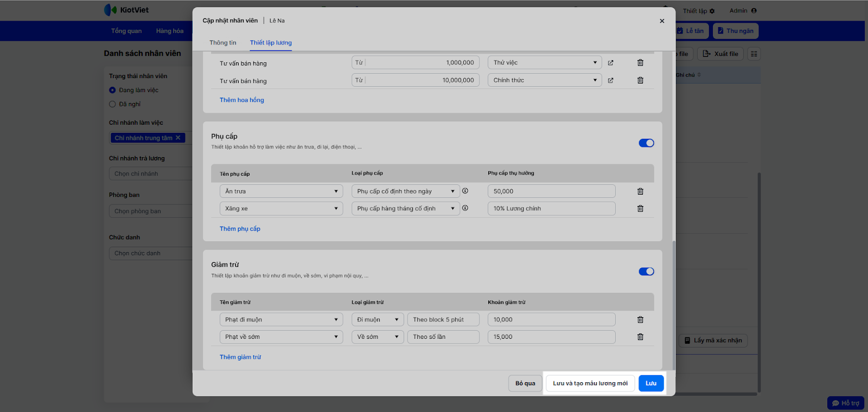Select the Thiết lập lương tab
The image size is (868, 412).
coord(271,43)
